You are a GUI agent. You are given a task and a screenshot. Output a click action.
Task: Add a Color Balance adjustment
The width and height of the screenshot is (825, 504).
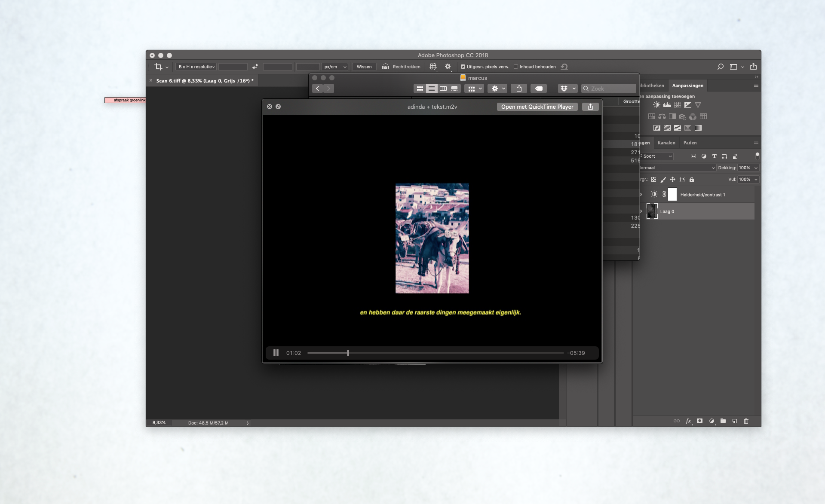pyautogui.click(x=662, y=116)
